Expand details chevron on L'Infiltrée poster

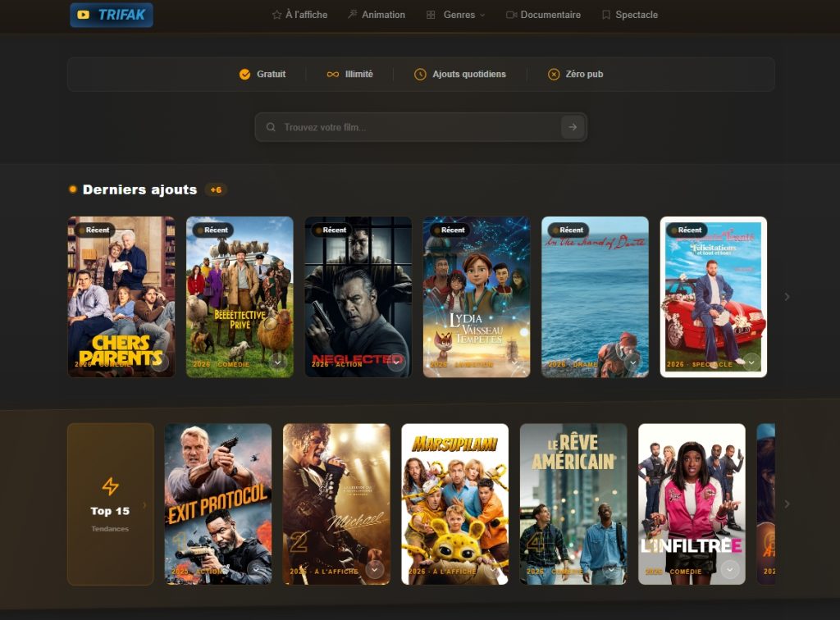tap(729, 570)
